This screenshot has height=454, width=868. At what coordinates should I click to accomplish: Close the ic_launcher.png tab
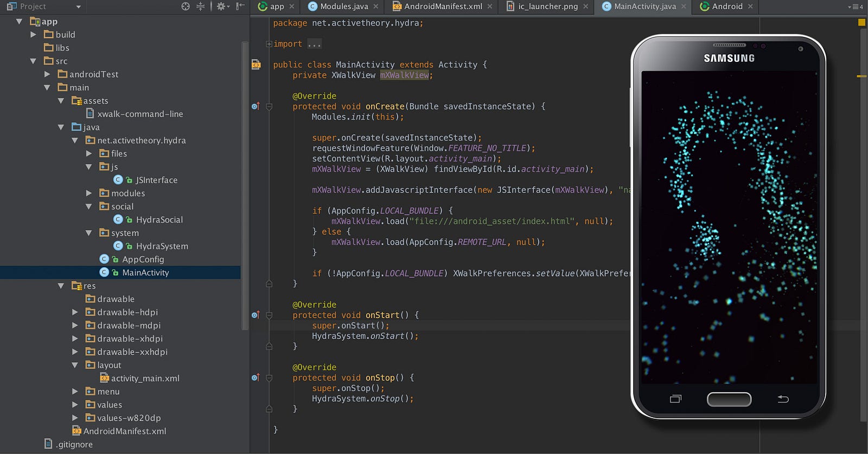tap(585, 7)
